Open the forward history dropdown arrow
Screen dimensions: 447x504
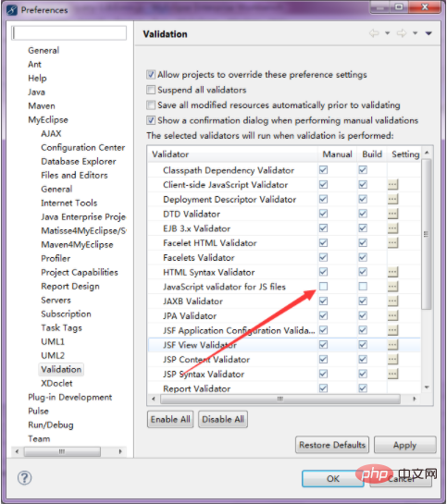[x=415, y=33]
